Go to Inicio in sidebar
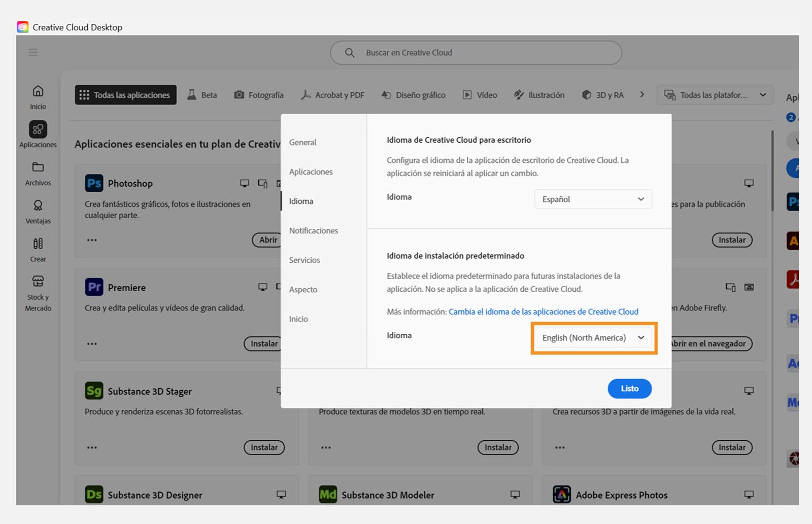This screenshot has width=812, height=524. pyautogui.click(x=38, y=97)
